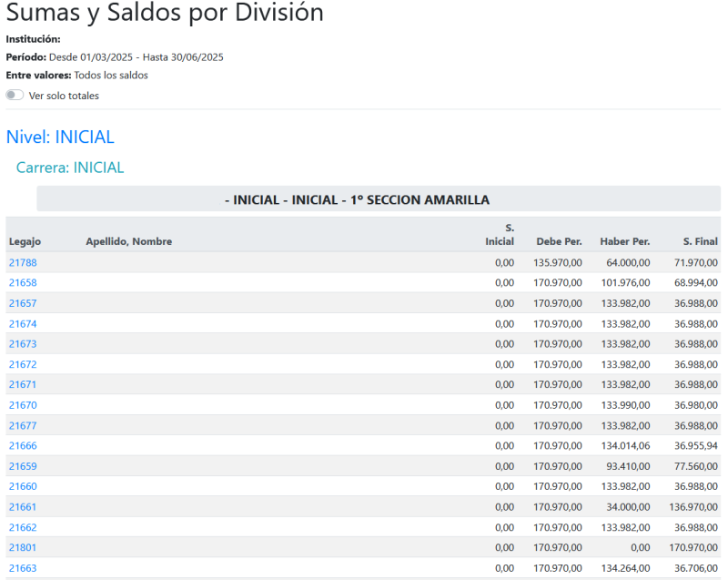Screen dimensions: 728x580
Task: Select legajo 21660 link
Action: pos(23,486)
